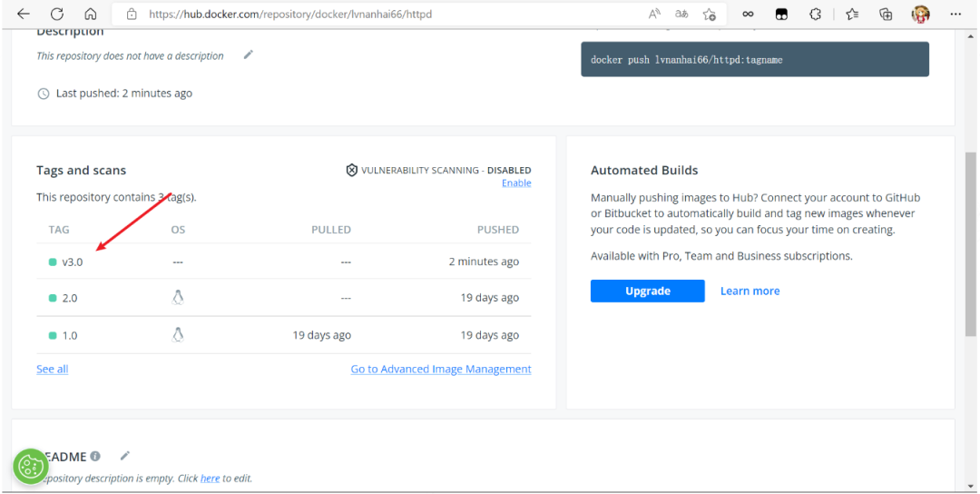Edit the repository description pencil
This screenshot has height=494, width=980.
pos(248,55)
